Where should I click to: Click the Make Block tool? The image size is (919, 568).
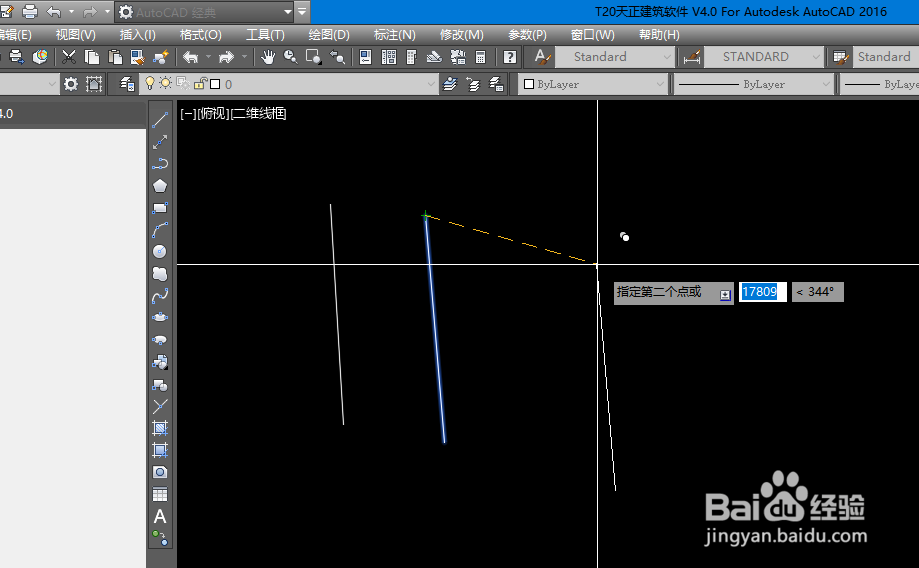pos(160,385)
